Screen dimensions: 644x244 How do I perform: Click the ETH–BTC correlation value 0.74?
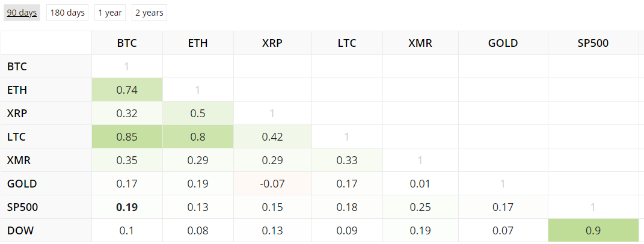tap(127, 90)
